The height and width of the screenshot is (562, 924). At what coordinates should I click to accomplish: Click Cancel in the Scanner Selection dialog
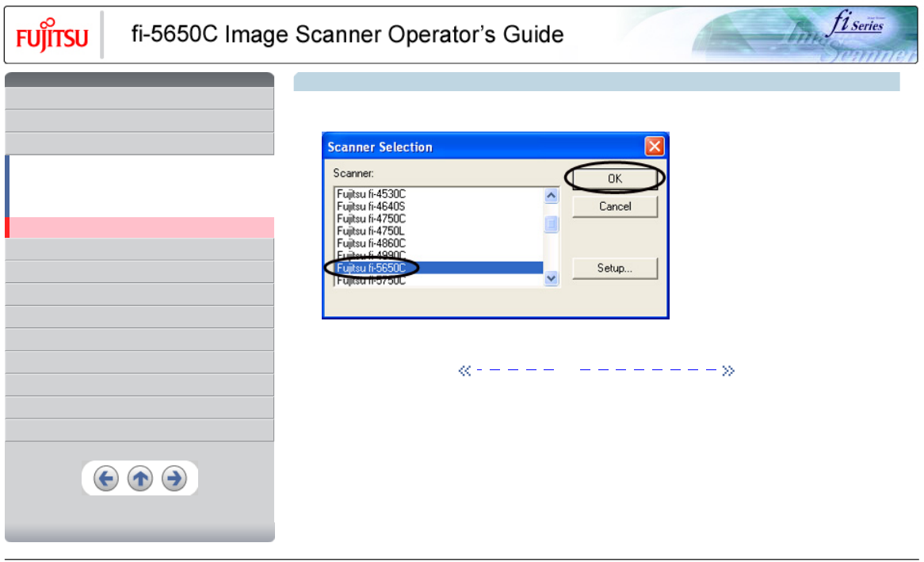pyautogui.click(x=615, y=206)
